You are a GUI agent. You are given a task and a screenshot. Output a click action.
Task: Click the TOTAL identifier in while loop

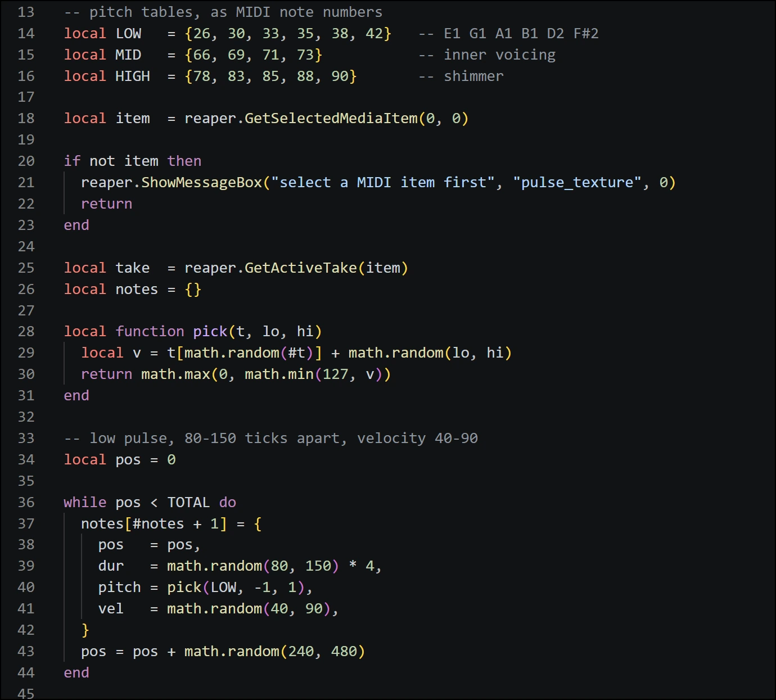click(188, 502)
